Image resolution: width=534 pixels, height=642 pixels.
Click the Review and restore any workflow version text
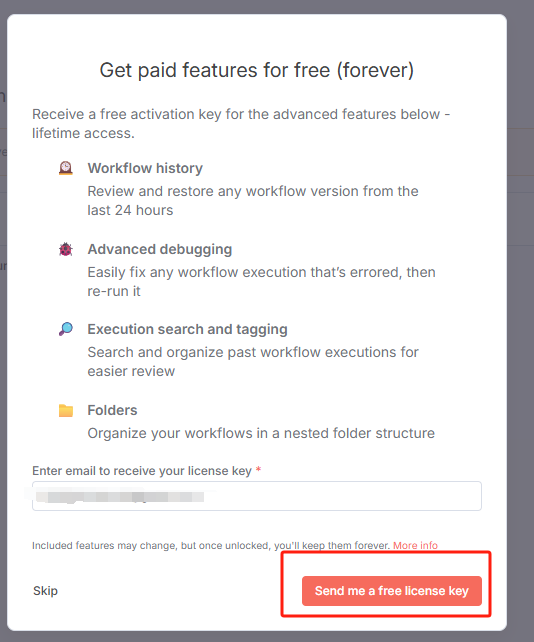pos(253,201)
